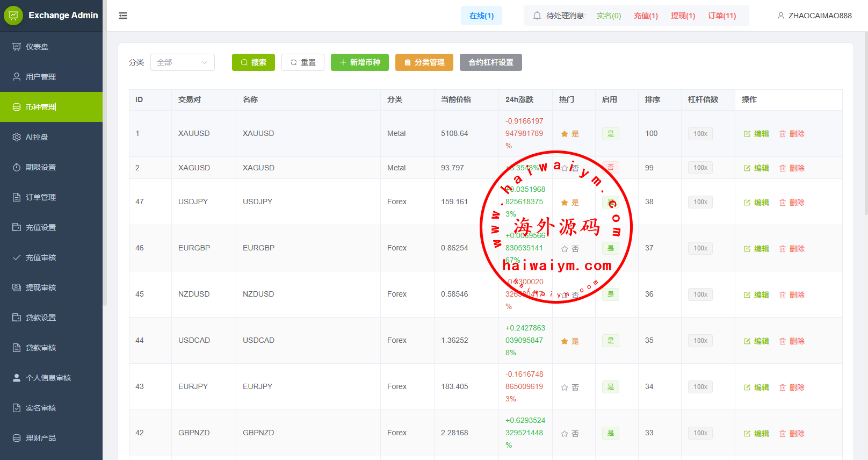Image resolution: width=868 pixels, height=460 pixels.
Task: Click the sidebar vertical scrollbar
Action: tap(105, 161)
